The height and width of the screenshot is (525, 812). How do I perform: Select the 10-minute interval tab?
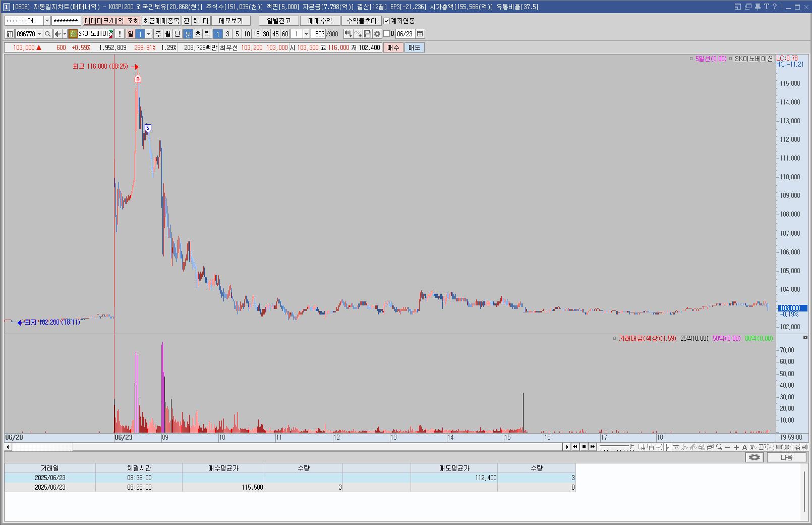[247, 34]
